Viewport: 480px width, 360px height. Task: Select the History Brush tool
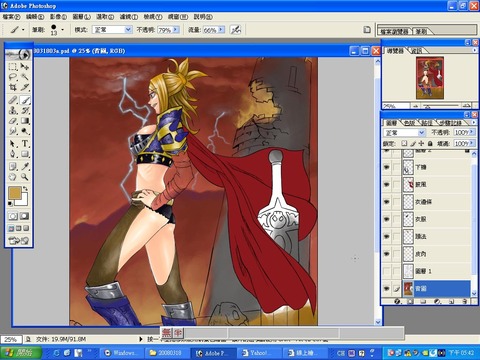(x=25, y=110)
